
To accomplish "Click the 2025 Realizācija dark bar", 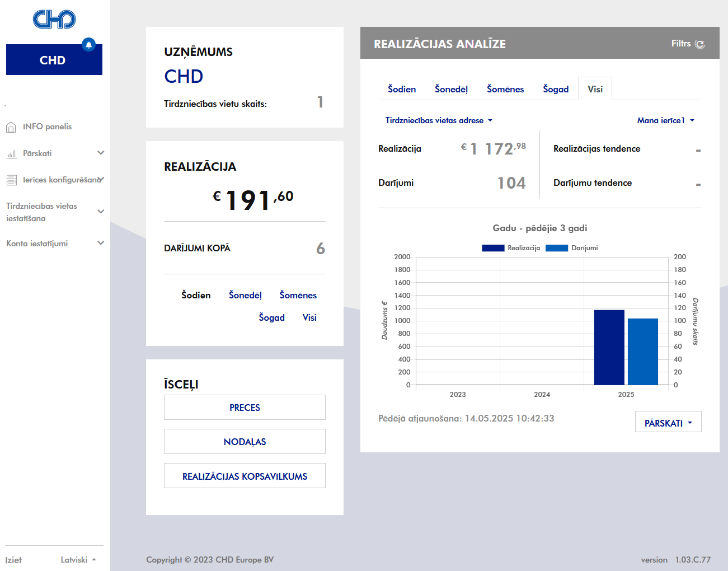I will [x=609, y=348].
